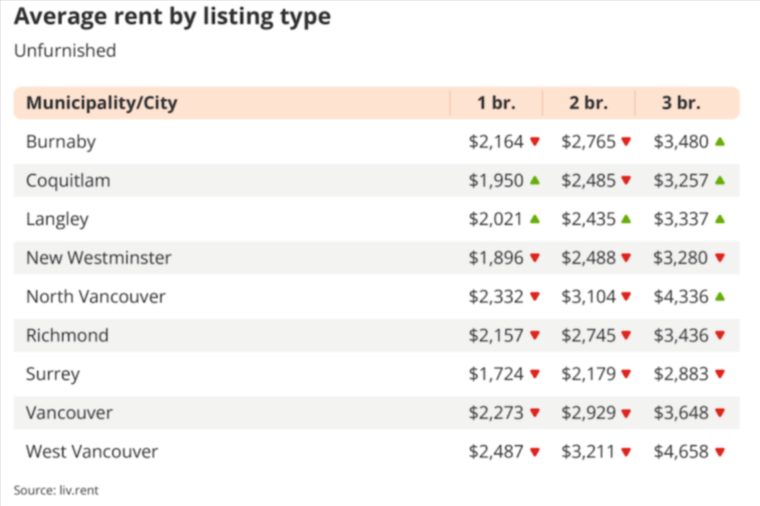Viewport: 760px width, 506px height.
Task: Click the Average rent by listing type title
Action: (172, 17)
